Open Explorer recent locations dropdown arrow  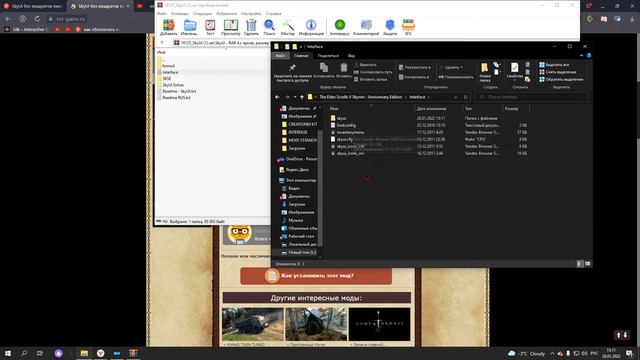pyautogui.click(x=295, y=97)
